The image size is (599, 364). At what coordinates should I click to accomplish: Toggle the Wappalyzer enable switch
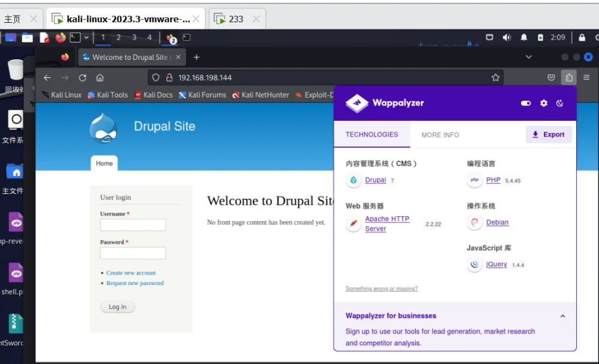coord(526,103)
